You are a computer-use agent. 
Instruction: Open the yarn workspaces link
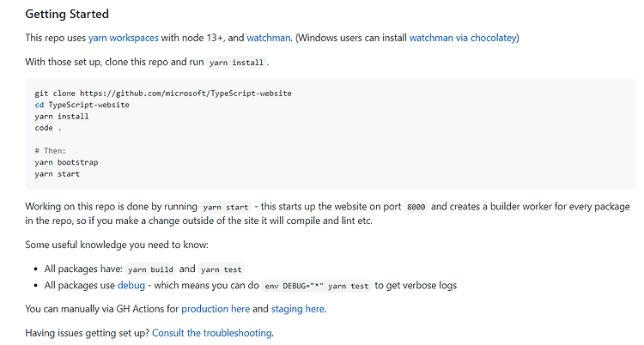click(x=123, y=38)
